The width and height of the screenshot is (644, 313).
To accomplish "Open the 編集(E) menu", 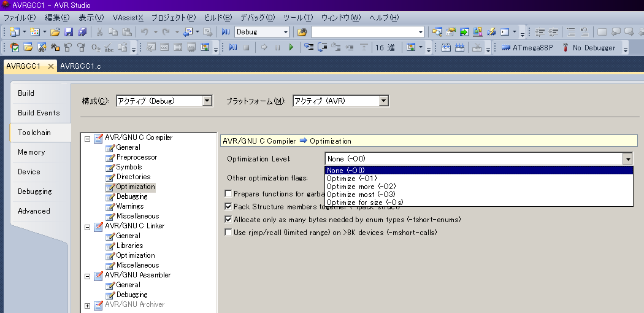I will click(57, 18).
